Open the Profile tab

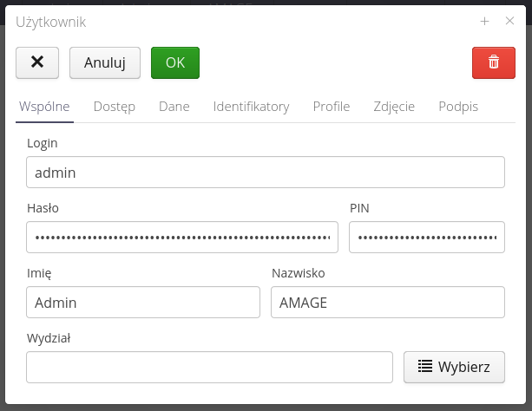point(332,107)
